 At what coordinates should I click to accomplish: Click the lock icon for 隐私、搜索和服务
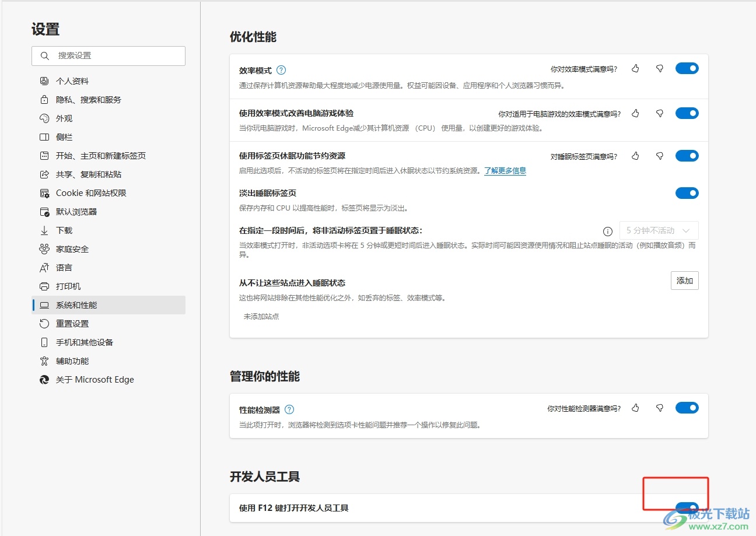pyautogui.click(x=44, y=100)
